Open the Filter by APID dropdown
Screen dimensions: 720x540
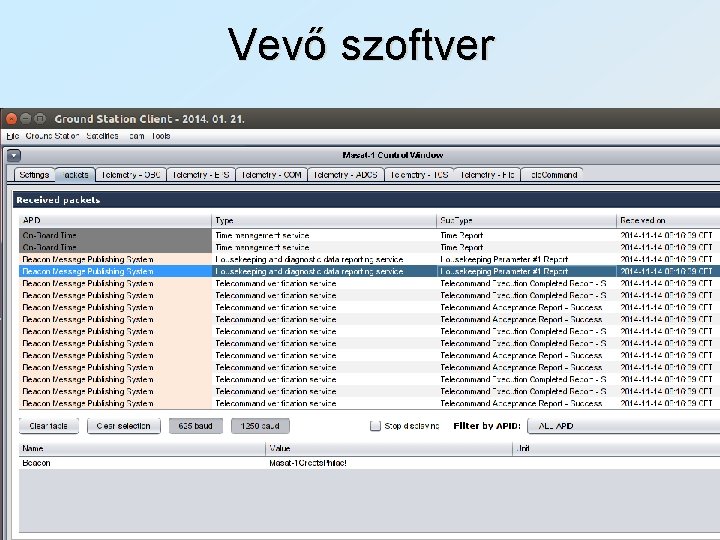[x=624, y=426]
